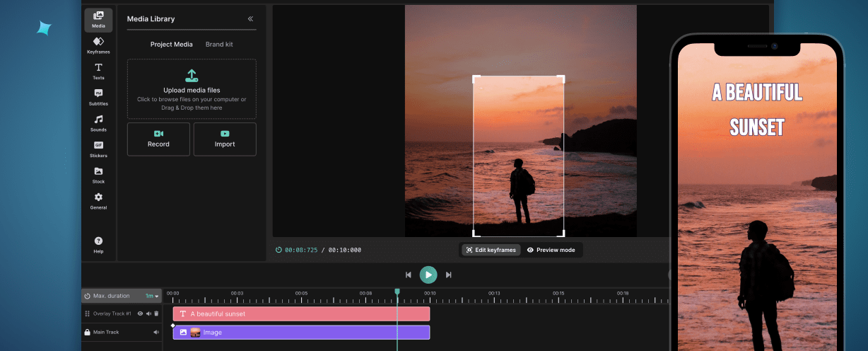Click the 00:05 mark on timeline ruler
This screenshot has width=868, height=351.
click(301, 293)
